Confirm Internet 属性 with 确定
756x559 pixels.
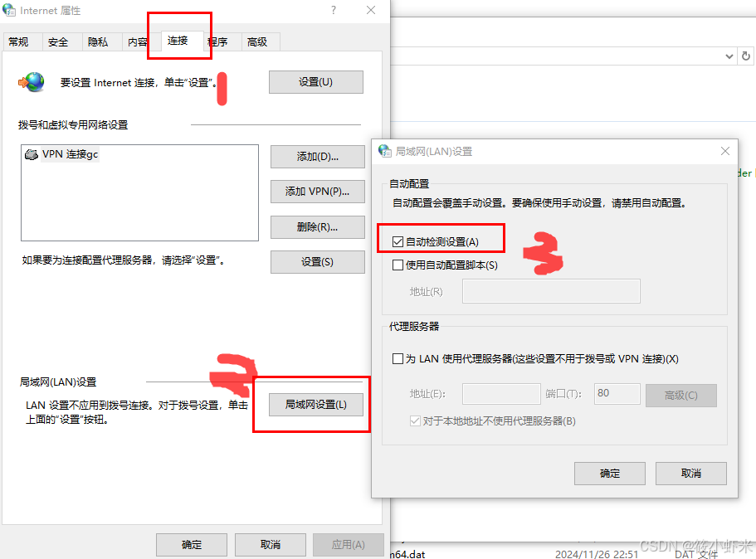192,545
